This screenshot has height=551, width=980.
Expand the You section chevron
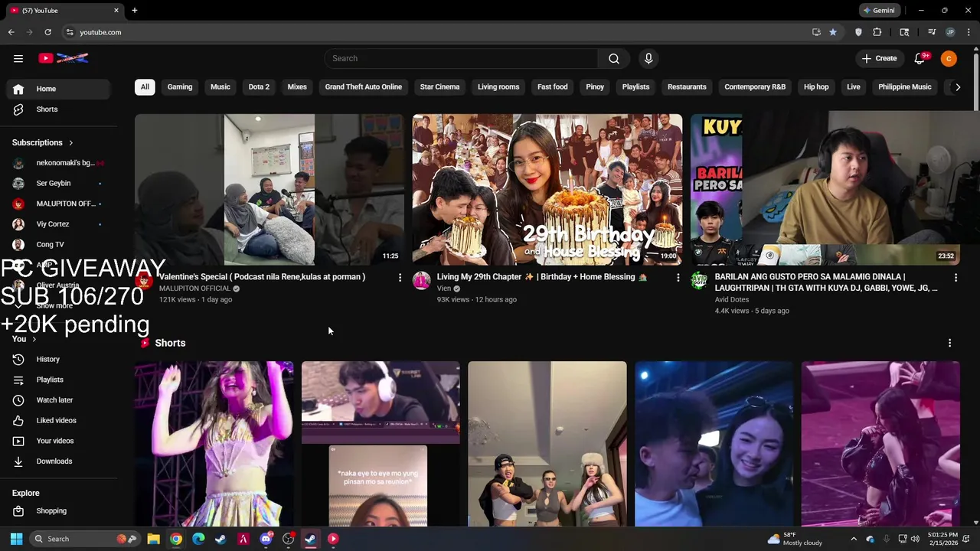coord(34,339)
